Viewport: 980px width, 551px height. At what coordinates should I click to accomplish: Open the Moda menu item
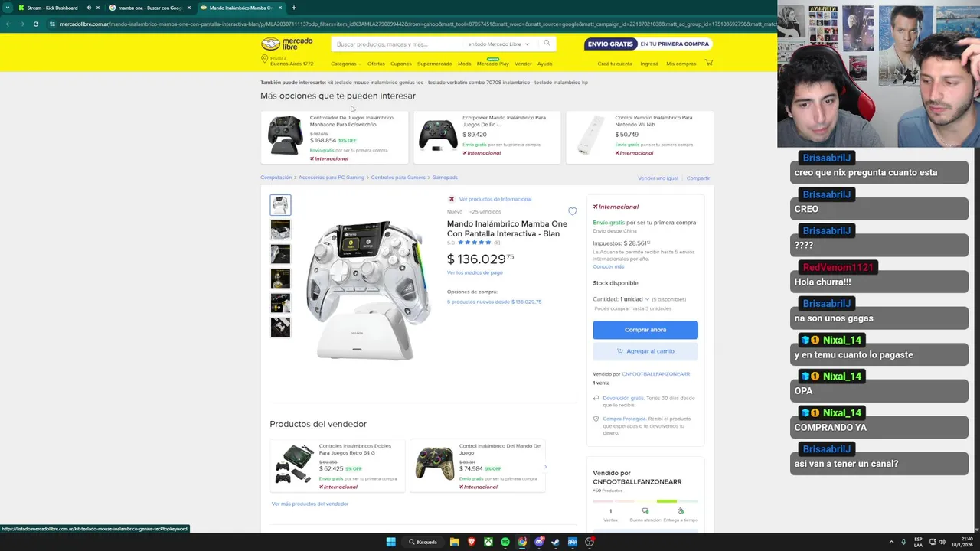coord(464,64)
